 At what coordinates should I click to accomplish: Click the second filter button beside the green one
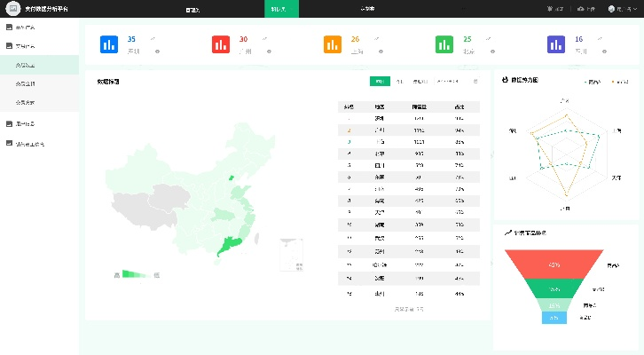(x=399, y=82)
